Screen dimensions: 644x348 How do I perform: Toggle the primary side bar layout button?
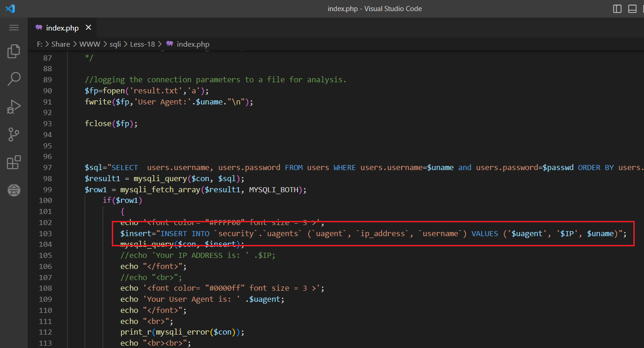617,9
